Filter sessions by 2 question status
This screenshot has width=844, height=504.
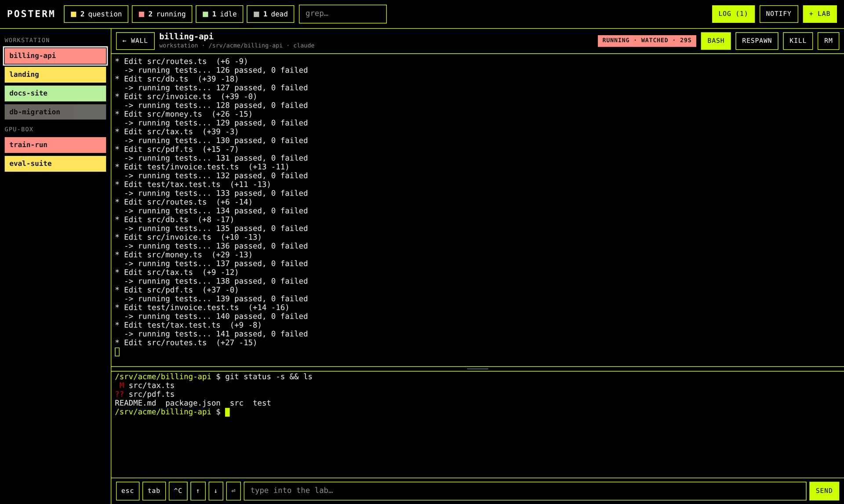click(x=96, y=14)
